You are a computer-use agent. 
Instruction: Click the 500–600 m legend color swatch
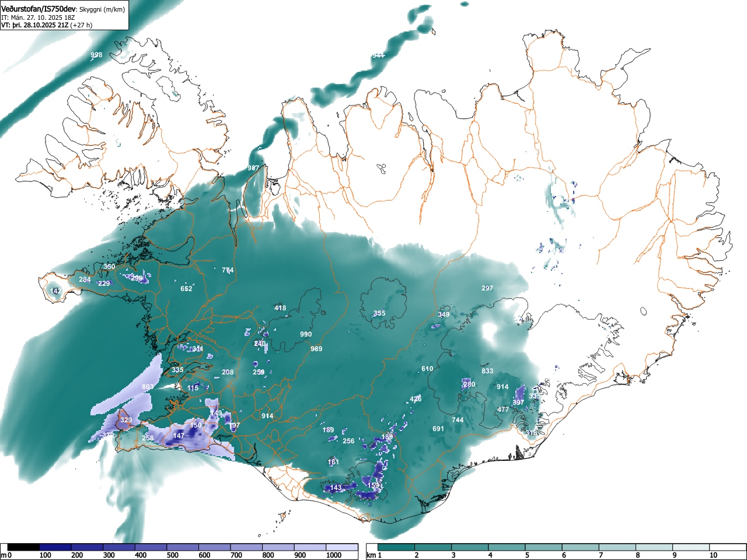click(x=183, y=547)
